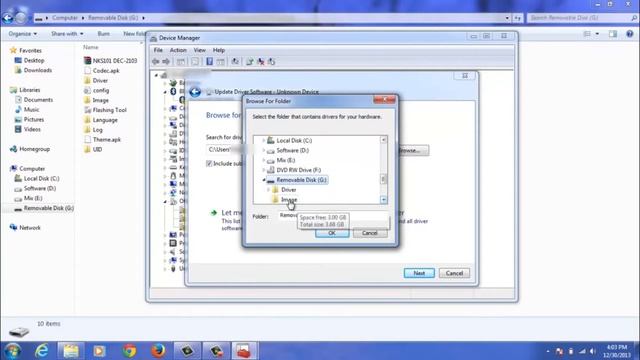640x360 pixels.
Task: Click network signal icon in tray
Action: tap(582, 351)
